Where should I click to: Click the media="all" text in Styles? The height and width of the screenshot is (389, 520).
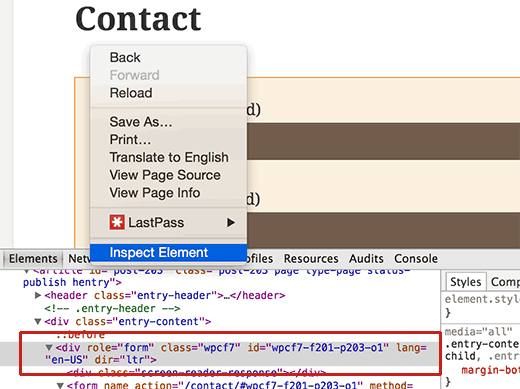click(478, 332)
